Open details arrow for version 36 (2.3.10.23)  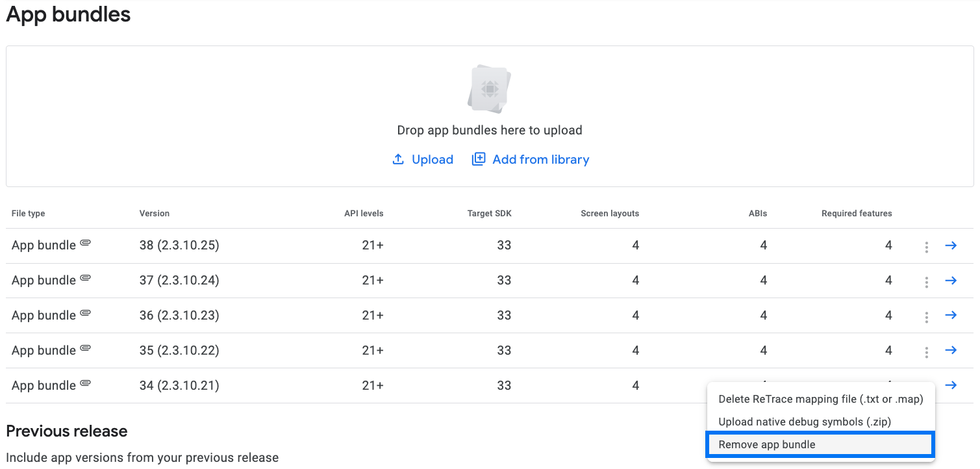951,316
